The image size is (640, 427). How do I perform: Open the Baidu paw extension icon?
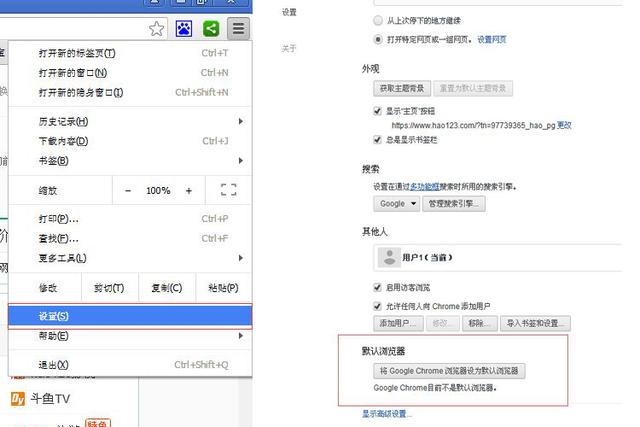pyautogui.click(x=184, y=29)
